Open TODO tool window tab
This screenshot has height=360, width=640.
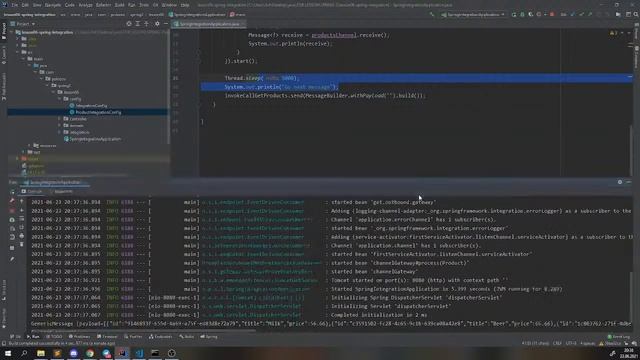[x=54, y=337]
